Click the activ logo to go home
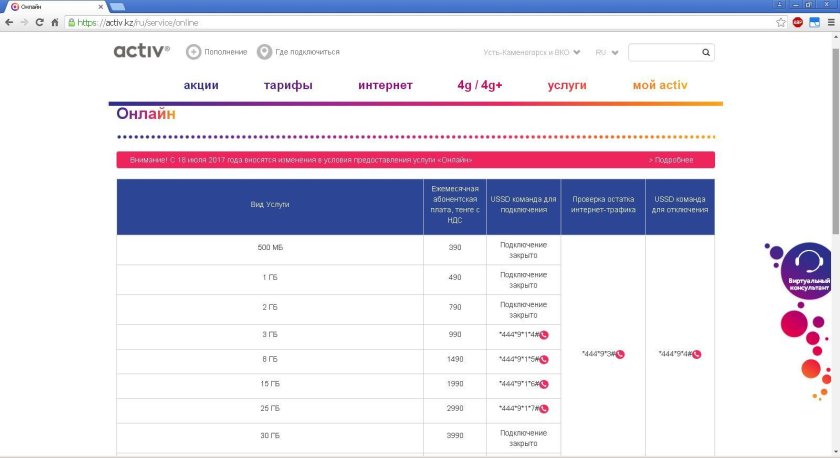 tap(141, 51)
